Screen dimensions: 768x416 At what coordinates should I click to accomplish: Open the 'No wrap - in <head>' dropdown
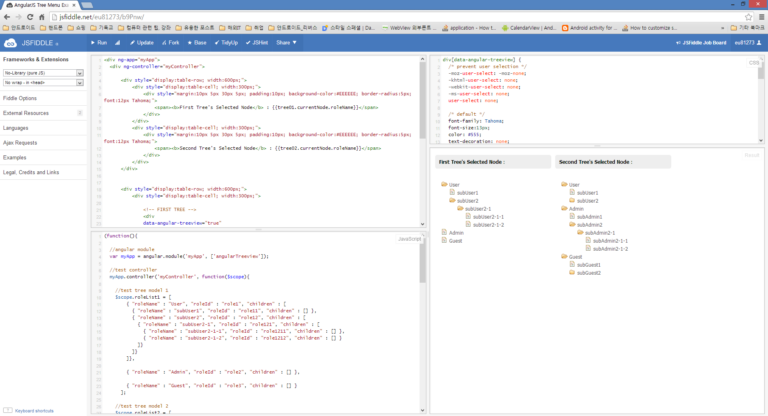tap(44, 83)
